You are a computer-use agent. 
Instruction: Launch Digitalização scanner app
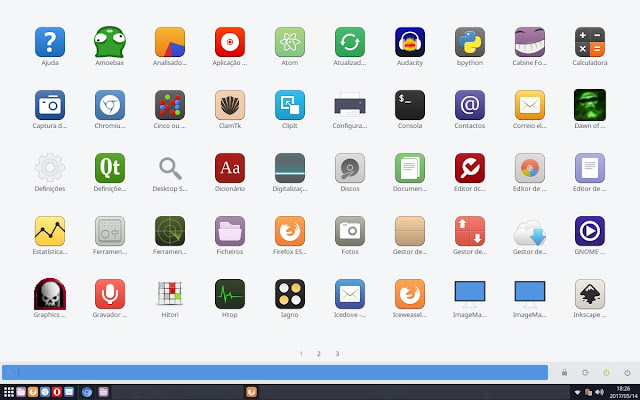290,168
